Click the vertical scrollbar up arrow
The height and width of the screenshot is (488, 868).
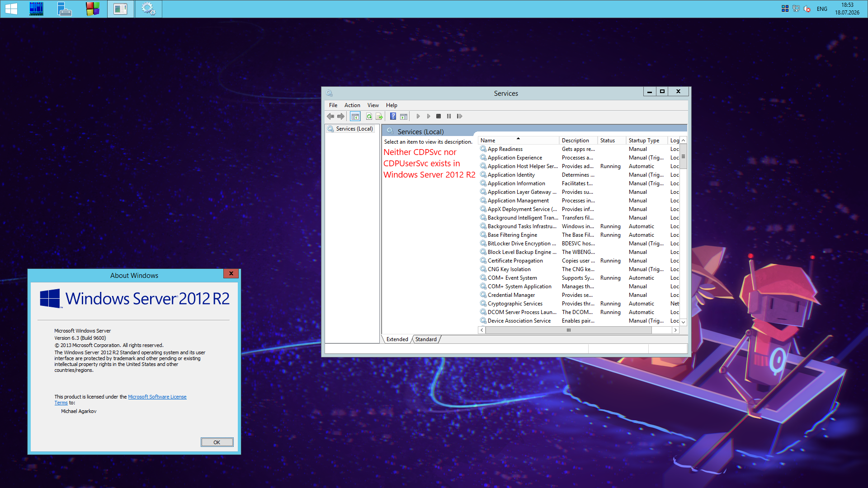pyautogui.click(x=684, y=141)
